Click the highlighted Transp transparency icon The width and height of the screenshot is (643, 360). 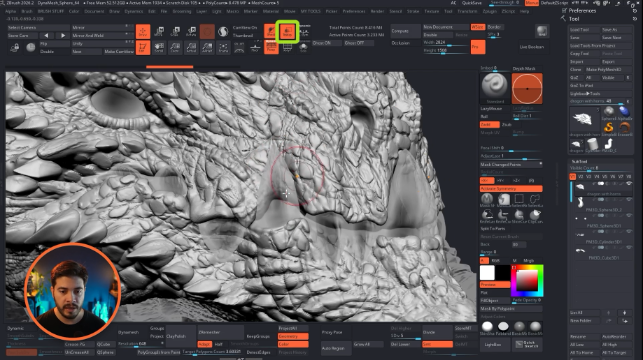point(287,32)
